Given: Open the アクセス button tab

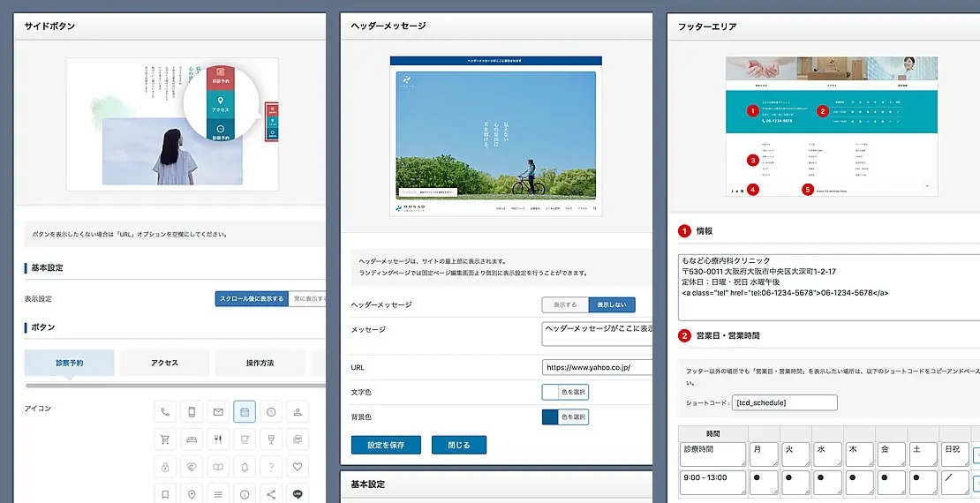Looking at the screenshot, I should pos(164,363).
